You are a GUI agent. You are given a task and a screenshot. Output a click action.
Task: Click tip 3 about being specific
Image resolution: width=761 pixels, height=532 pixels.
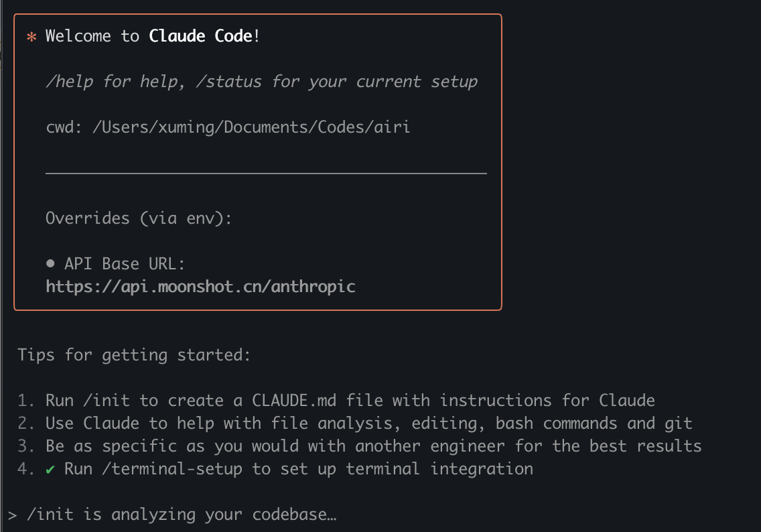tap(373, 446)
